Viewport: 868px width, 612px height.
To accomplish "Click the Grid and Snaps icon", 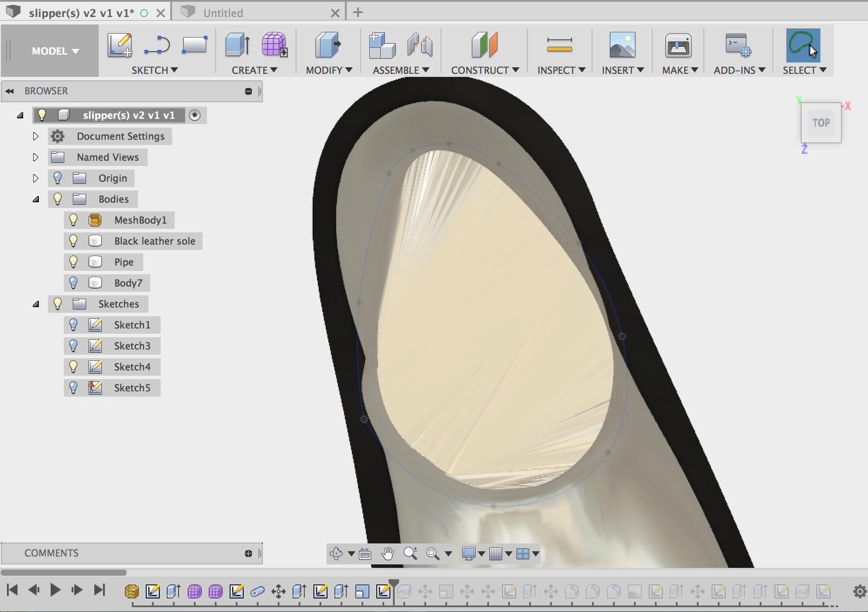I will (x=496, y=553).
